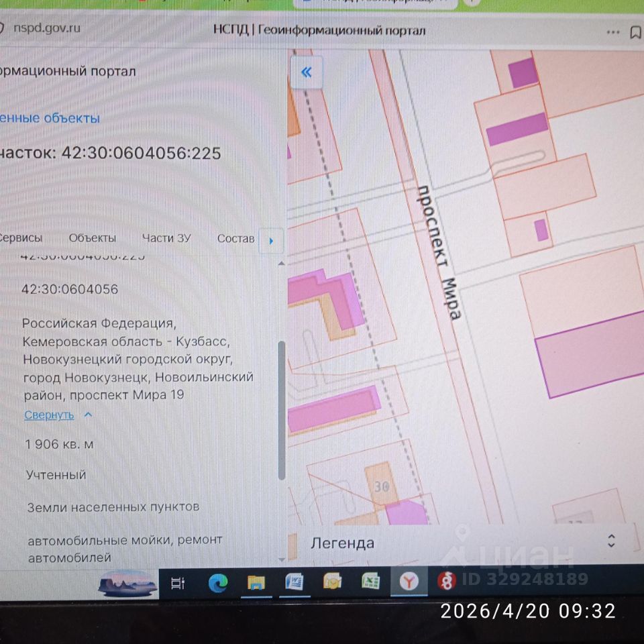Bookmark this page icon
This screenshot has width=644, height=644.
click(636, 32)
